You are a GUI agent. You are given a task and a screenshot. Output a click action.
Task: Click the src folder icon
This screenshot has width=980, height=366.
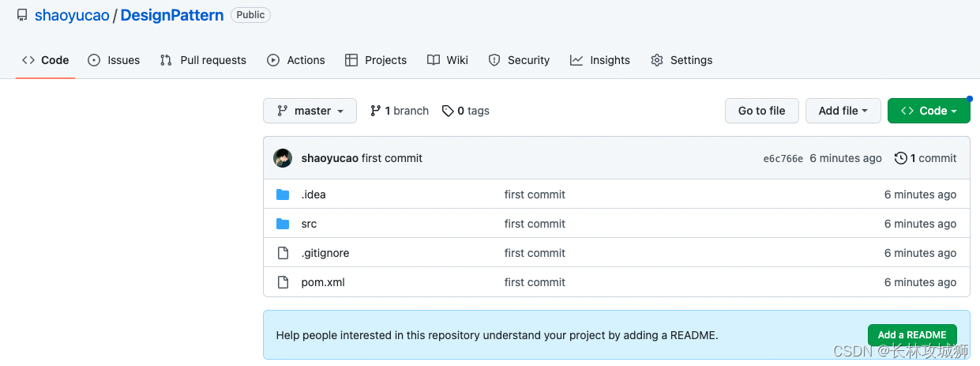tap(283, 224)
